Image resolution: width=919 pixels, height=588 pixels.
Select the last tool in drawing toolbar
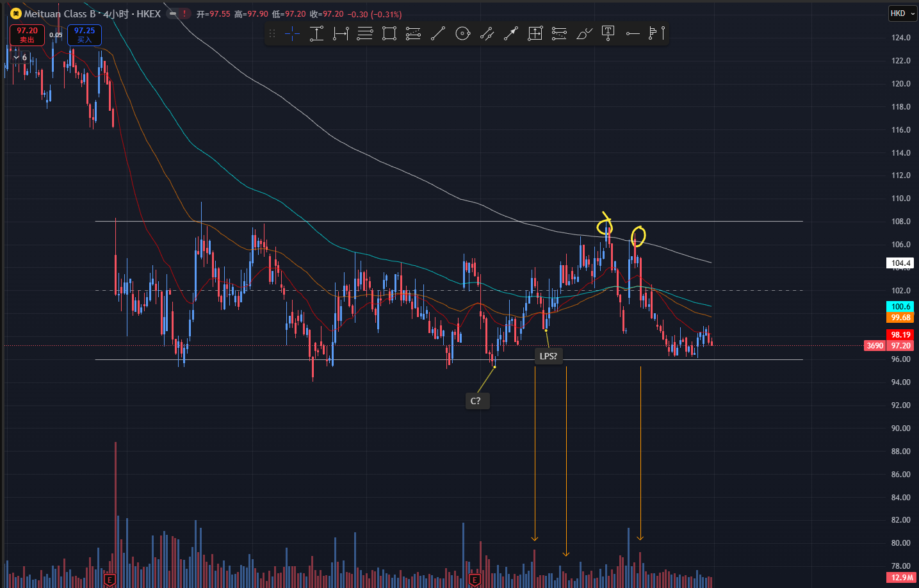[x=657, y=34]
